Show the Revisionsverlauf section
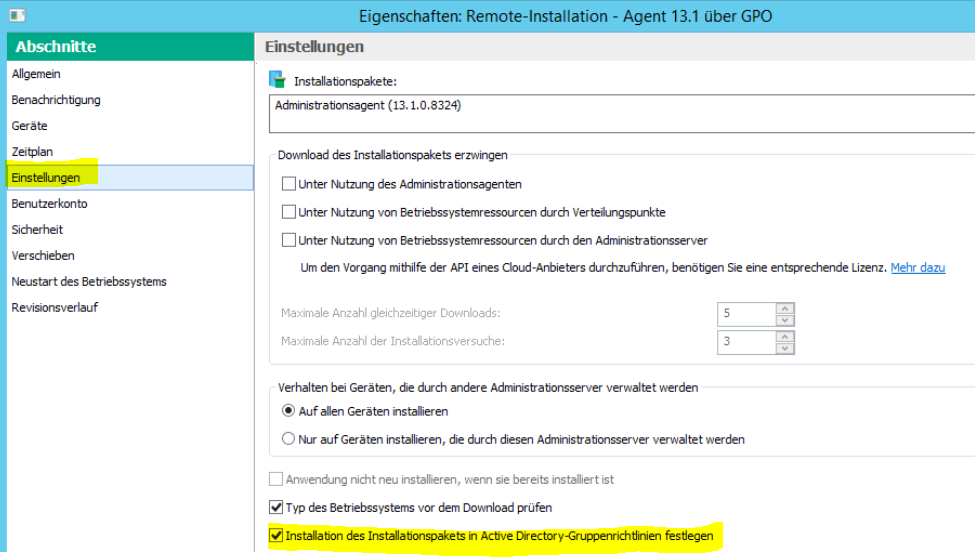 (55, 308)
